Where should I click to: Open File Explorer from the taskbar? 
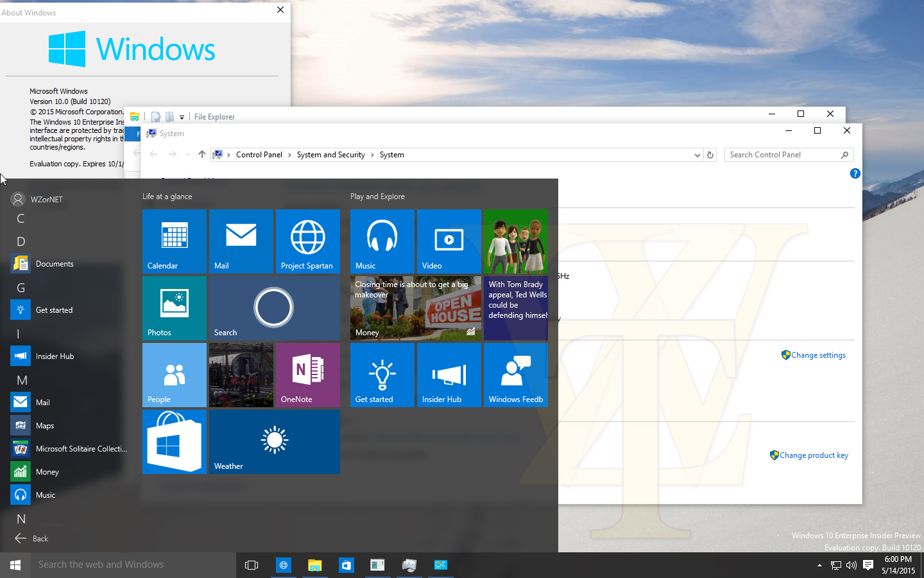pos(314,565)
